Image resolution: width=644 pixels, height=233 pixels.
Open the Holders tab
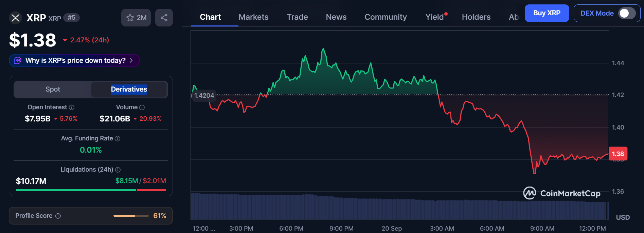pyautogui.click(x=476, y=17)
